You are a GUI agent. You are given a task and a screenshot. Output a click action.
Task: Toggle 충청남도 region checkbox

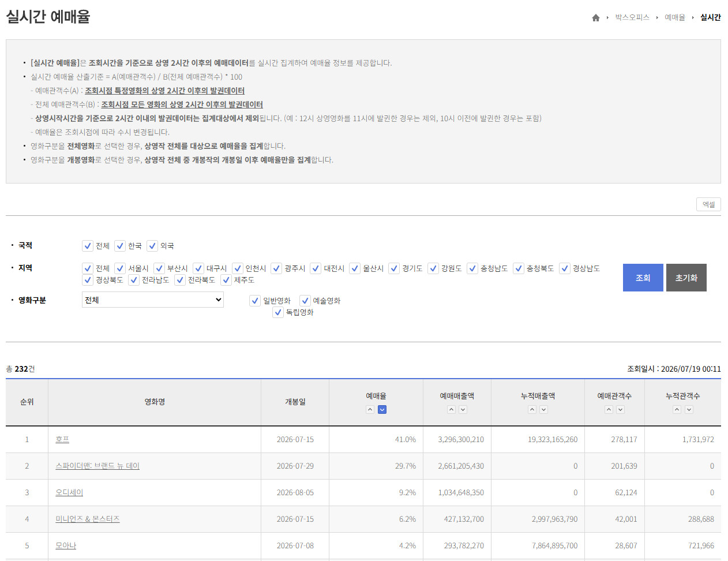(472, 268)
